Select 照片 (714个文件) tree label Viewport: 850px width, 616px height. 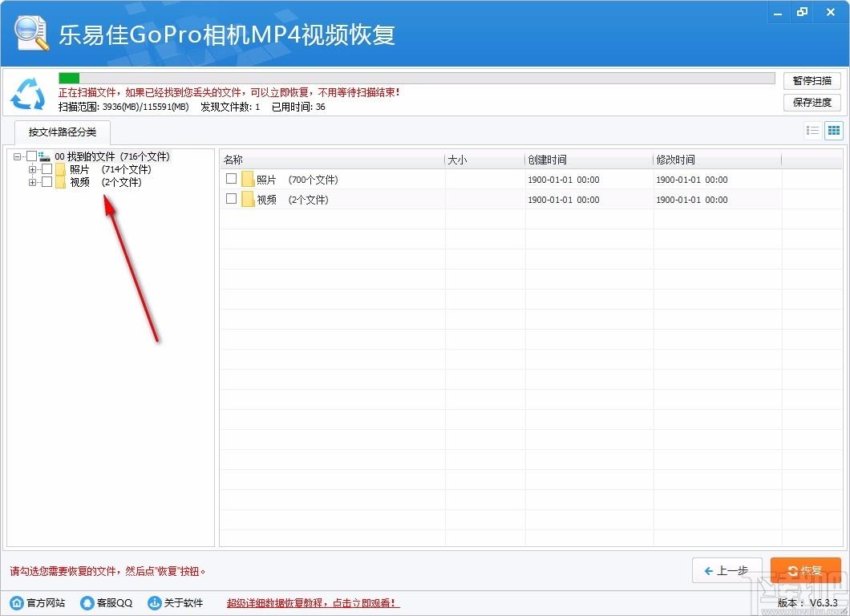pos(110,169)
